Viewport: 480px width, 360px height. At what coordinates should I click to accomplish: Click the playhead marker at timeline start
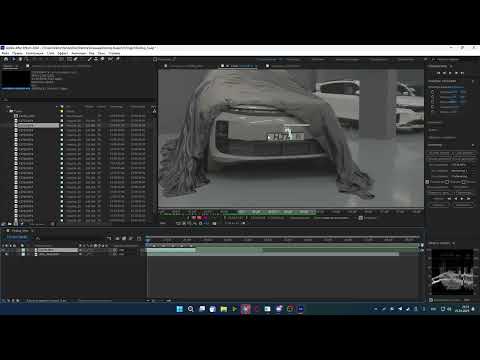[148, 240]
